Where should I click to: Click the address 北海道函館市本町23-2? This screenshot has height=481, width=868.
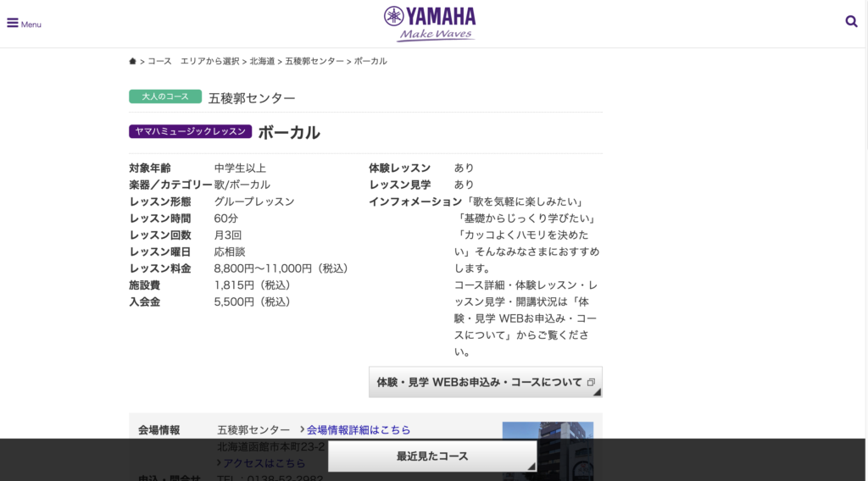270,446
